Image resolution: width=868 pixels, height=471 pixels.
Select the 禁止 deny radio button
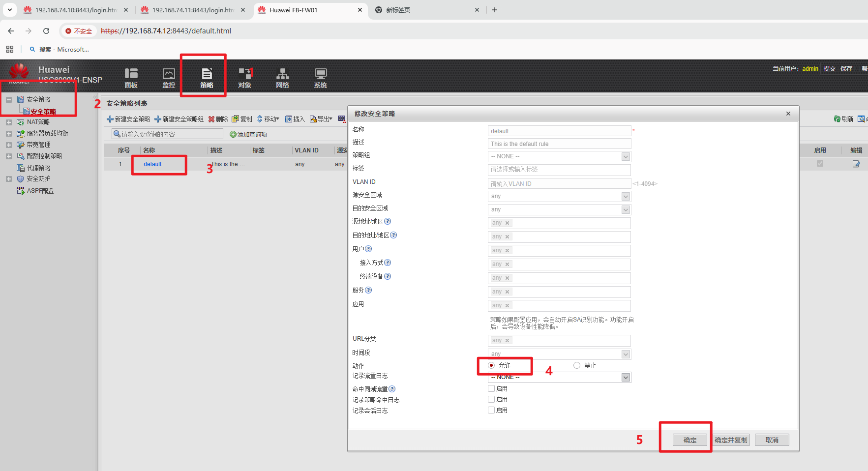coord(577,365)
